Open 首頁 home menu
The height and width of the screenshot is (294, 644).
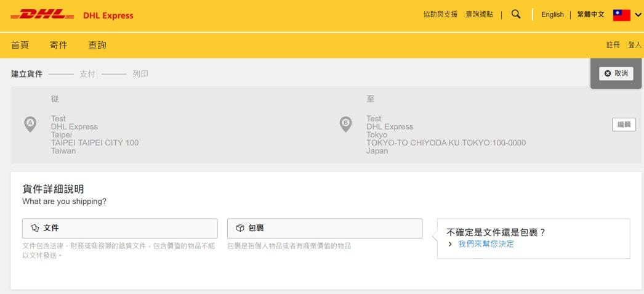tap(20, 45)
